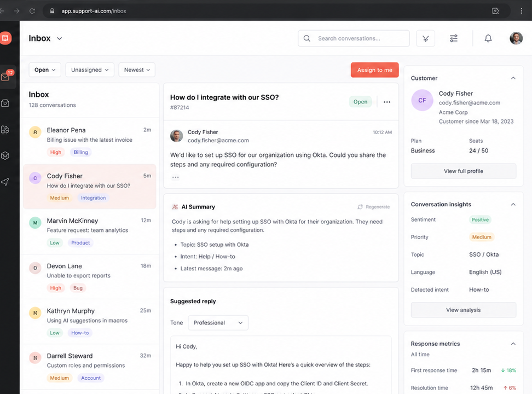Image resolution: width=532 pixels, height=394 pixels.
Task: Open the Newest sort dropdown
Action: (x=137, y=70)
